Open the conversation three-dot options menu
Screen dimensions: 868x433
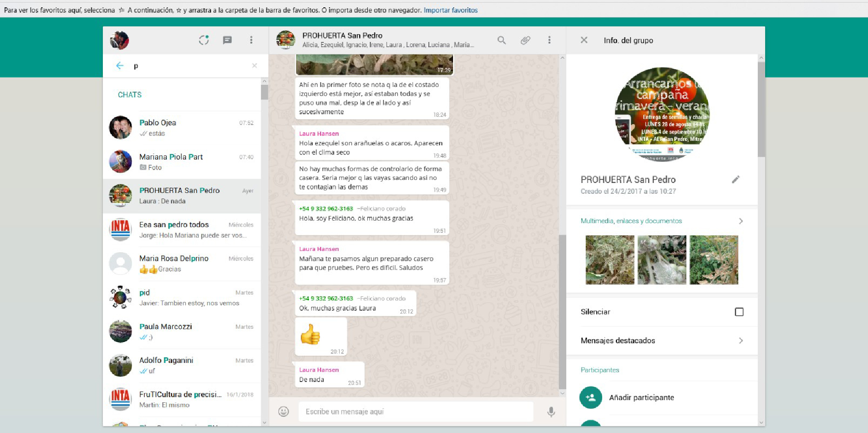[x=549, y=40]
